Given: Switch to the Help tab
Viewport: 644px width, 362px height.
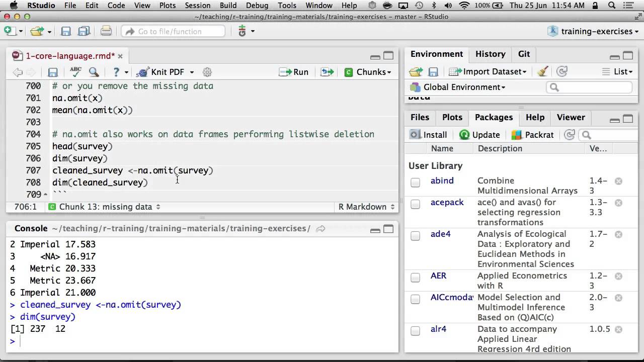Looking at the screenshot, I should point(535,117).
